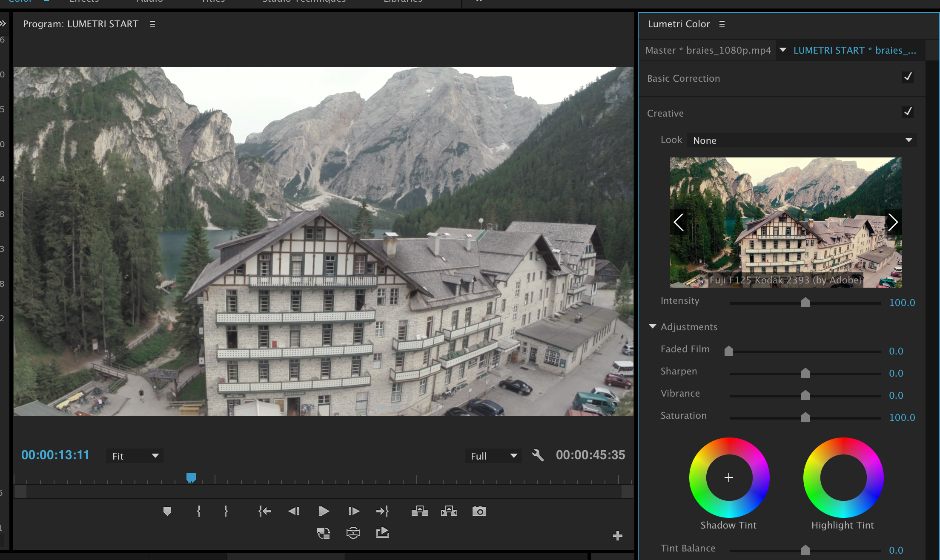
Task: Click the duration timecode 00:00:45:35
Action: click(x=590, y=455)
